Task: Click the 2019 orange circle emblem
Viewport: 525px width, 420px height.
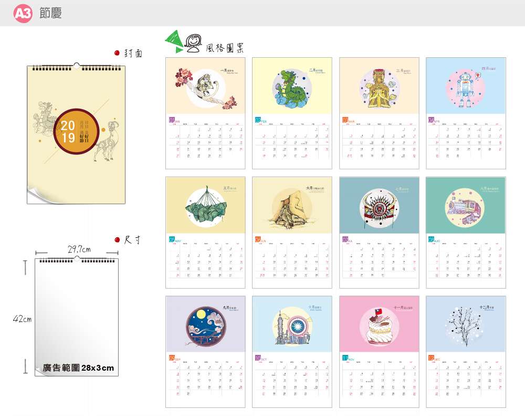Action: click(x=76, y=131)
